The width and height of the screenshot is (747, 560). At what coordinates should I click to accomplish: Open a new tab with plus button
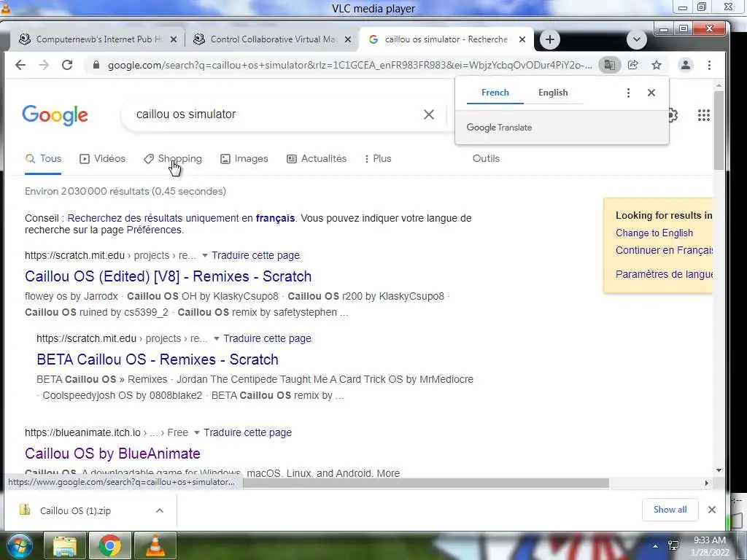click(550, 39)
